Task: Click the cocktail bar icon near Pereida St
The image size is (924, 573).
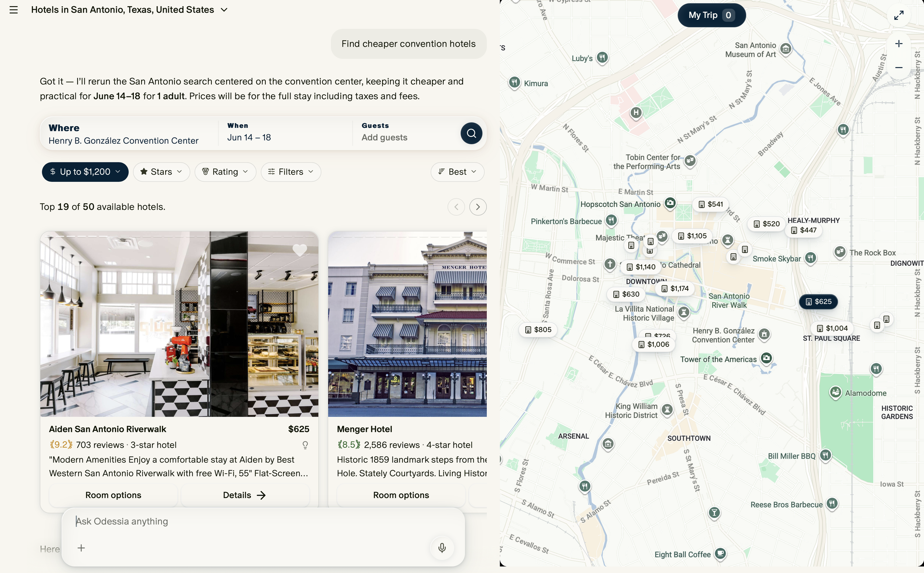Action: click(714, 513)
